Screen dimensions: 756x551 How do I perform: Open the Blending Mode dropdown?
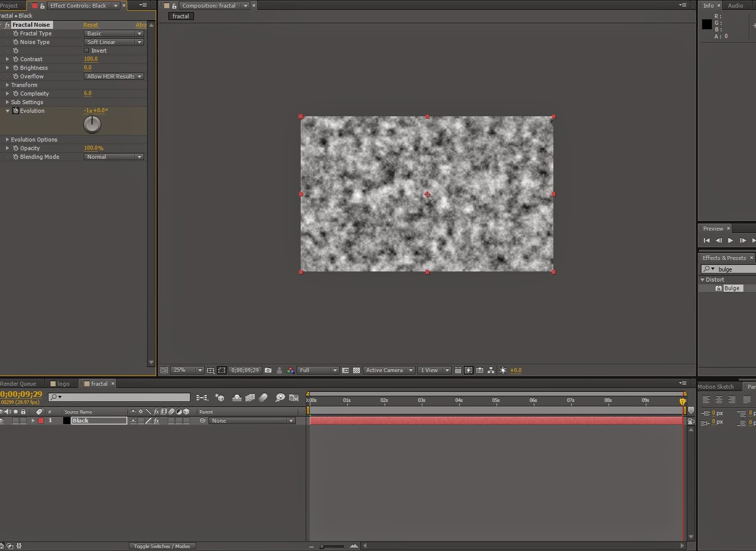[x=114, y=157]
